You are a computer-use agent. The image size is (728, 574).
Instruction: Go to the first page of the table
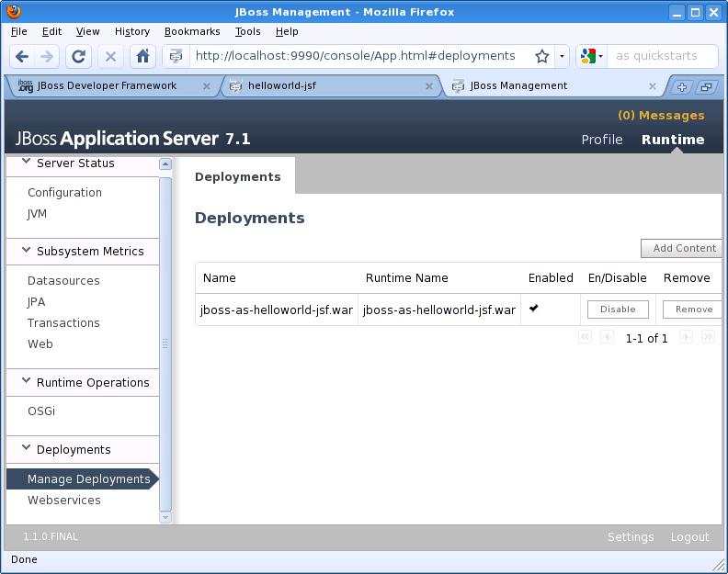pos(585,337)
